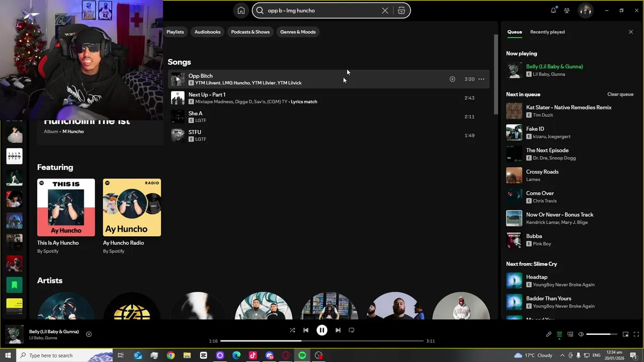The image size is (644, 362).
Task: Filter results by Podcasts & Shows
Action: pos(250,32)
